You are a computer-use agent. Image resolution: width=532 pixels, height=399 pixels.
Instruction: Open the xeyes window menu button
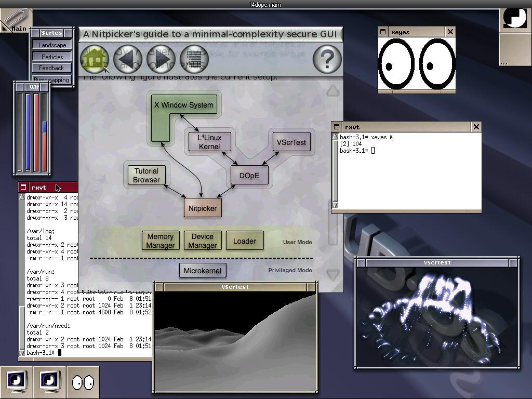383,32
